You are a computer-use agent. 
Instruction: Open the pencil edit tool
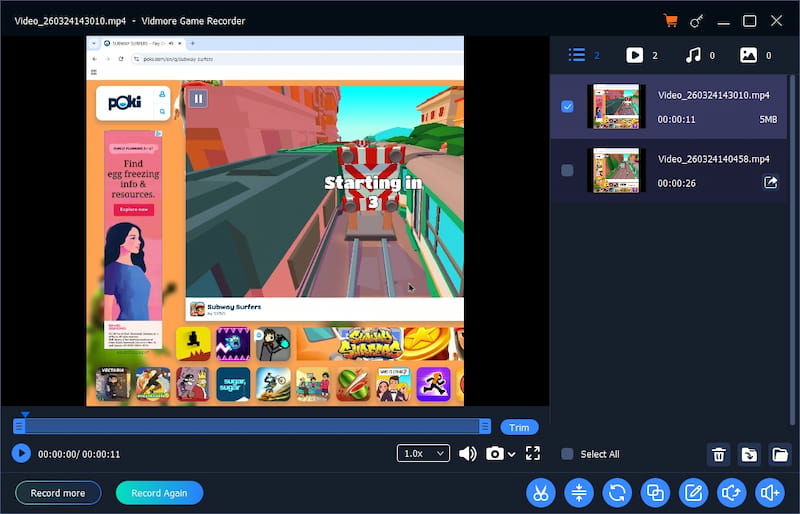pos(693,492)
